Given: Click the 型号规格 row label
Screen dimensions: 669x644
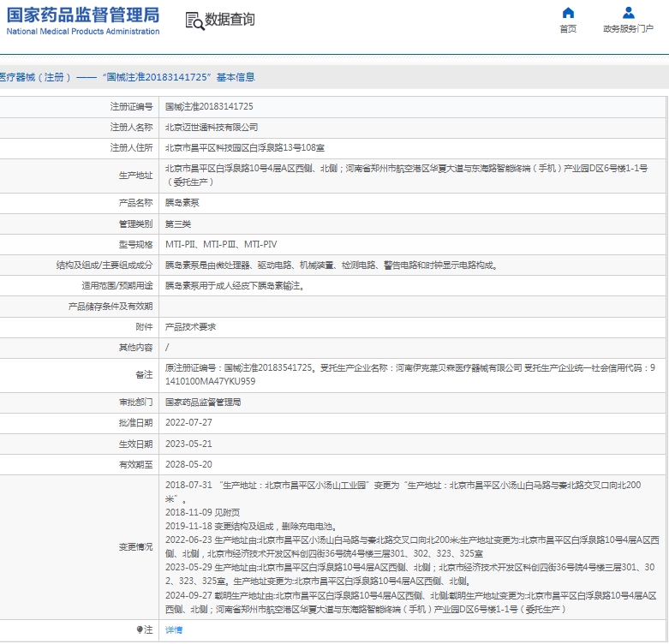Looking at the screenshot, I should [x=135, y=244].
